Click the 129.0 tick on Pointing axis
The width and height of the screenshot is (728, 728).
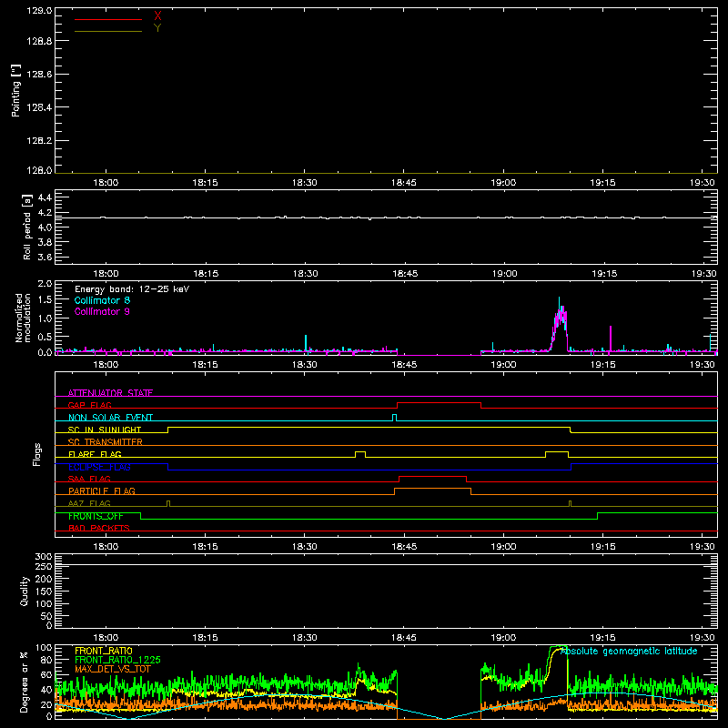coord(39,11)
